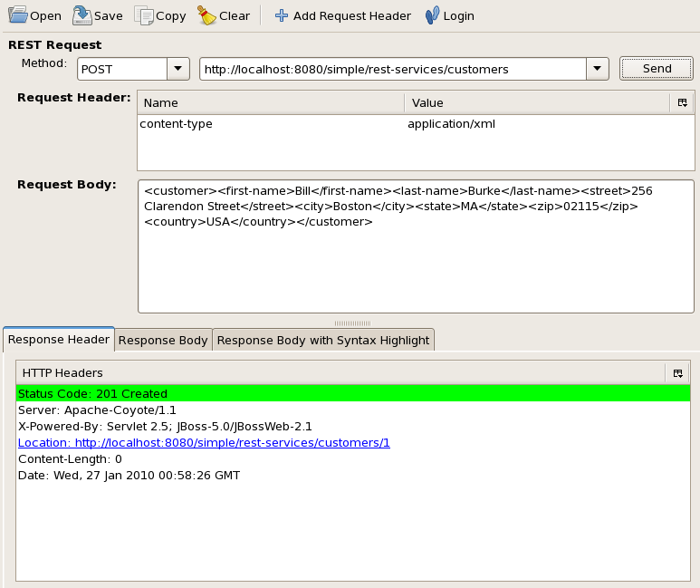Select the content-type header name cell
The height and width of the screenshot is (588, 700).
click(x=272, y=124)
